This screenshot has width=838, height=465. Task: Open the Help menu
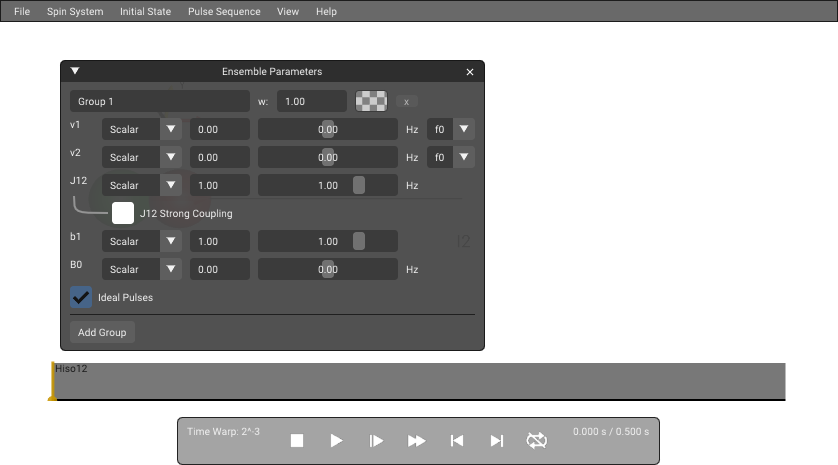click(x=326, y=11)
